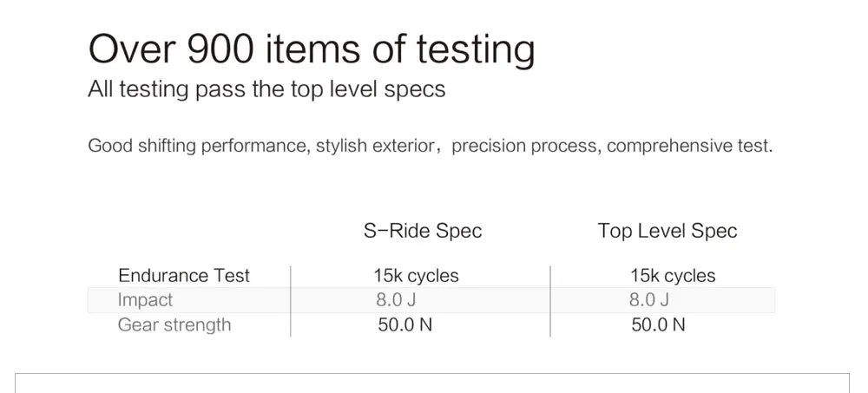This screenshot has height=393, width=868.
Task: Select the S-Ride Spec column header
Action: [x=423, y=231]
